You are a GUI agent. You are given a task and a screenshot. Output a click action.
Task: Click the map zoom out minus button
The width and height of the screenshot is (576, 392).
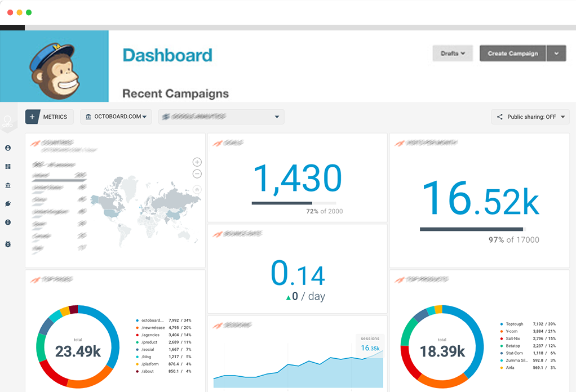pos(197,174)
